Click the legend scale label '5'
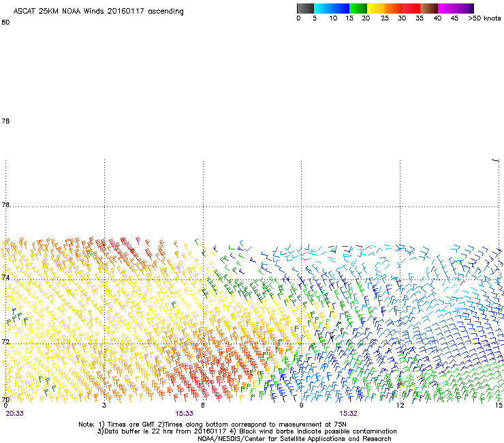Viewport: 504px width, 443px height. point(315,18)
